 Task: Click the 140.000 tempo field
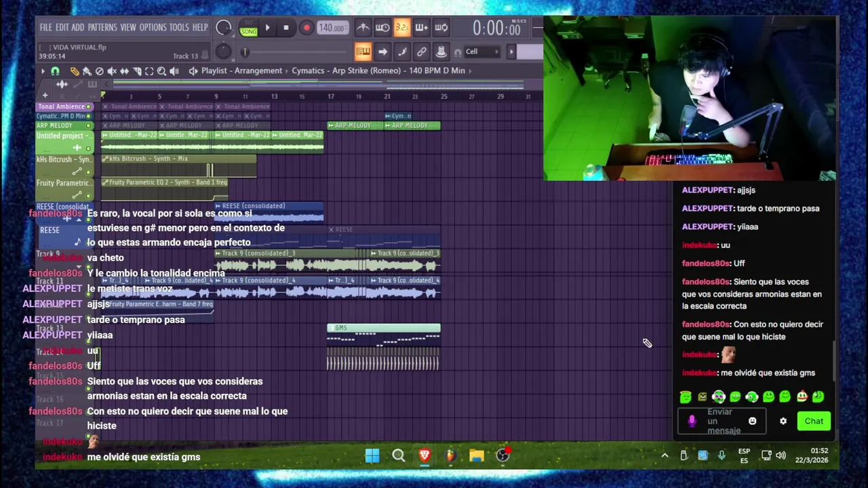tap(332, 28)
